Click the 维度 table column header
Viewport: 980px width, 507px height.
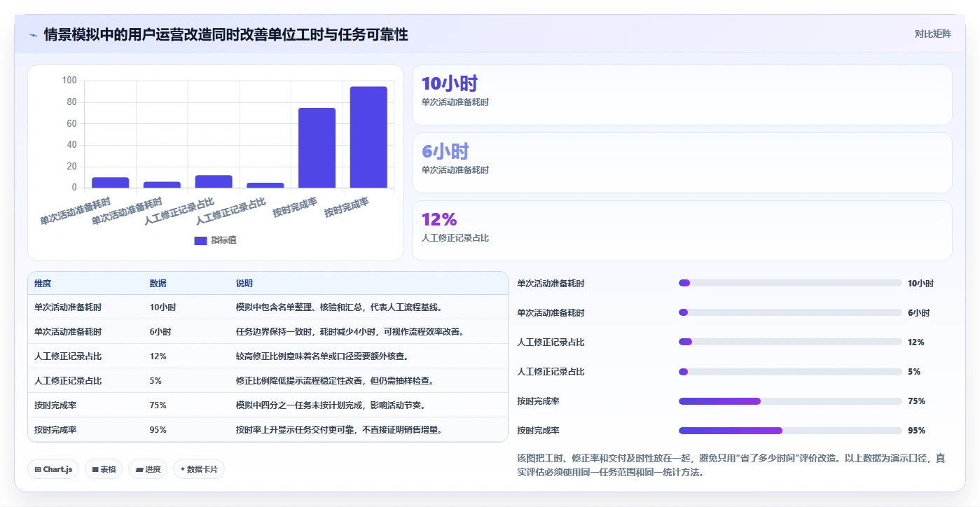43,284
